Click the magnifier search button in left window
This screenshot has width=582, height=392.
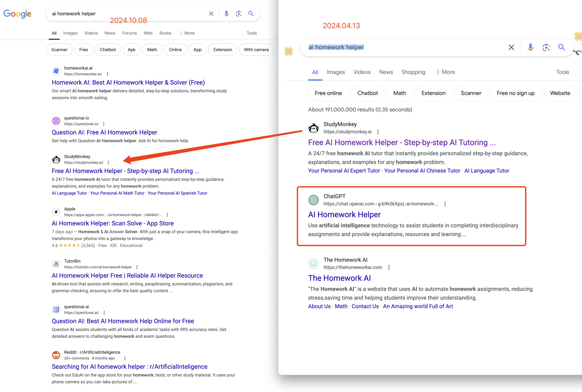[x=251, y=13]
